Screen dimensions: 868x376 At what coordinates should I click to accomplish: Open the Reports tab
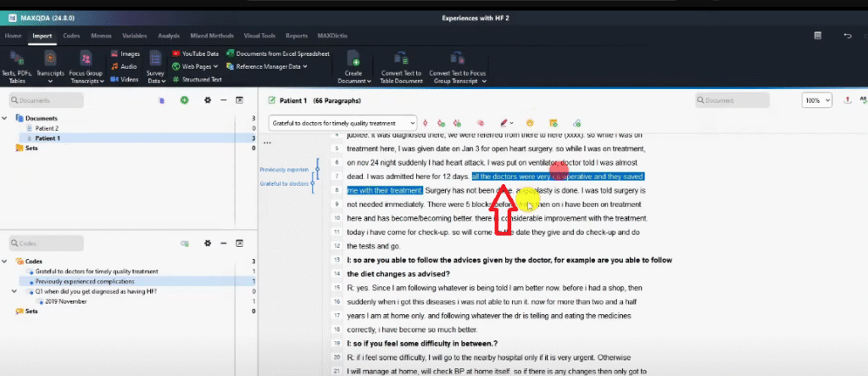tap(297, 36)
